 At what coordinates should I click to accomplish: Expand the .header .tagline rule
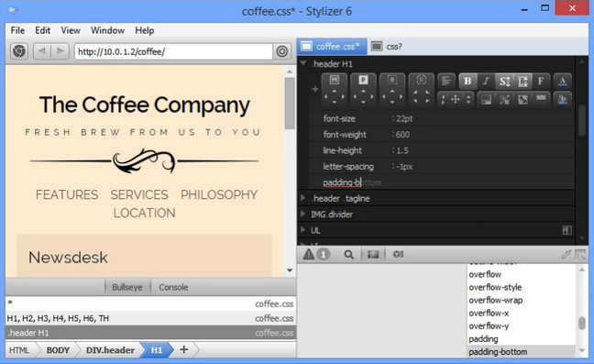pos(302,198)
